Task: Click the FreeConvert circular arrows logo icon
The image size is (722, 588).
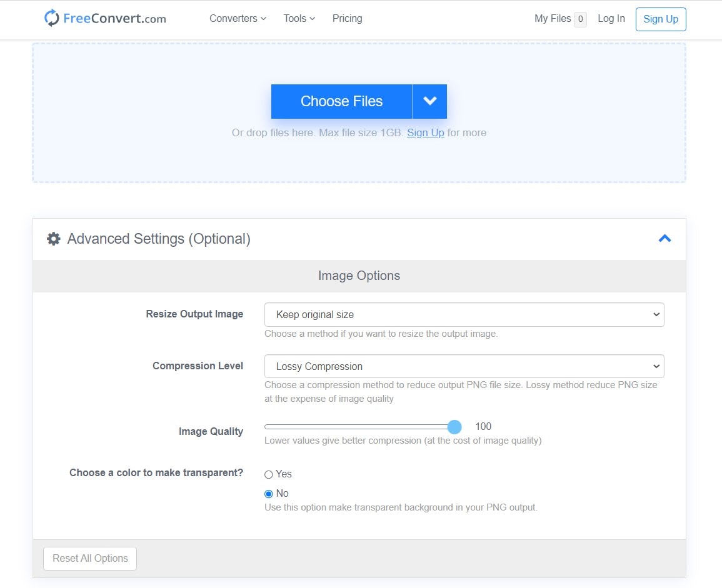Action: click(x=51, y=18)
